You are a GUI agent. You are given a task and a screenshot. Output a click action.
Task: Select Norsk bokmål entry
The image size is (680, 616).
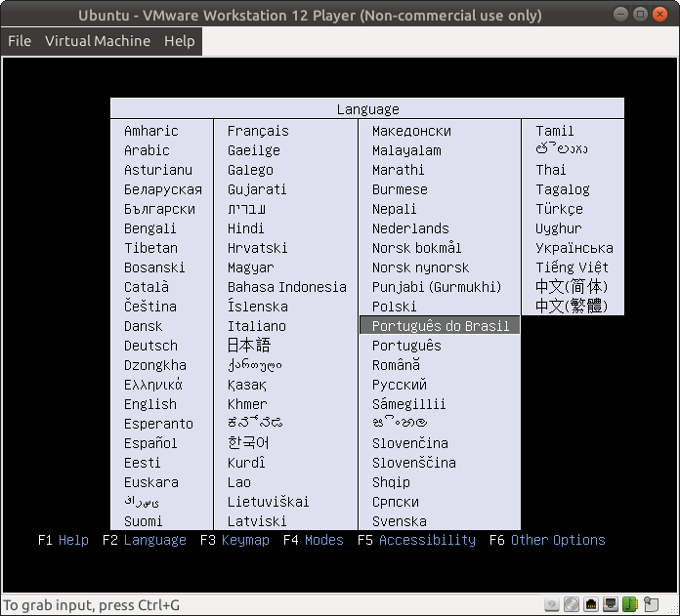point(417,248)
